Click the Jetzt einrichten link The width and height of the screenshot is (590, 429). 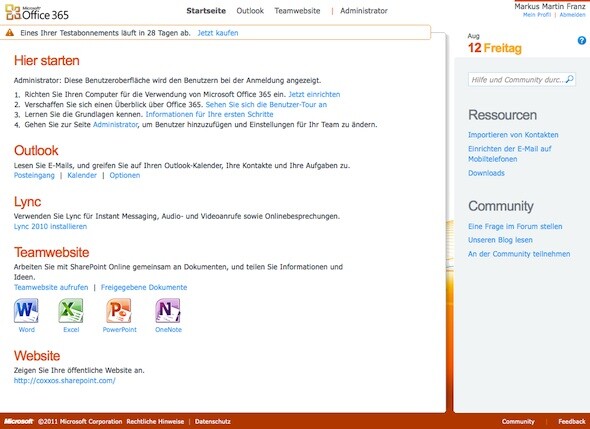coord(314,94)
